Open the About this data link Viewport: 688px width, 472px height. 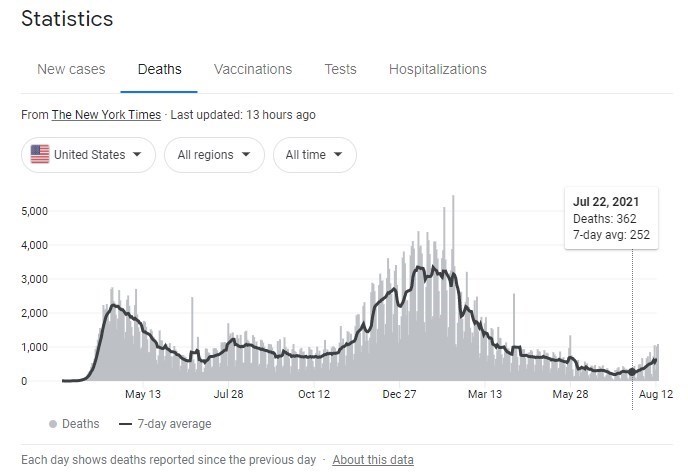click(373, 460)
